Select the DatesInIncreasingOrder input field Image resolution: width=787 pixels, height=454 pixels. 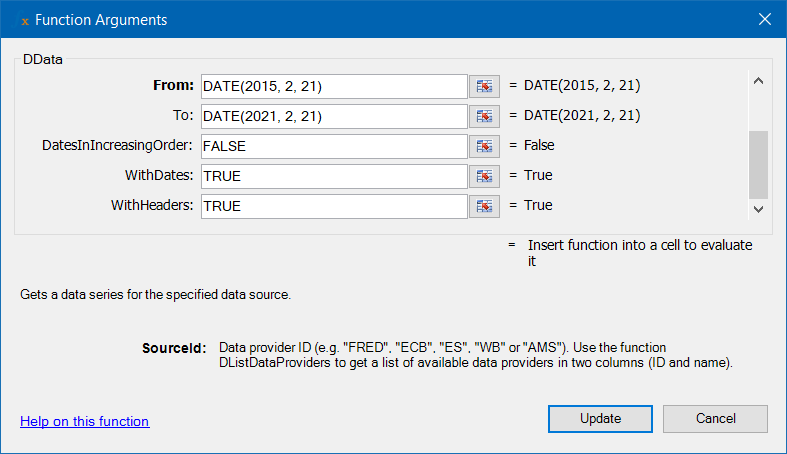(334, 146)
